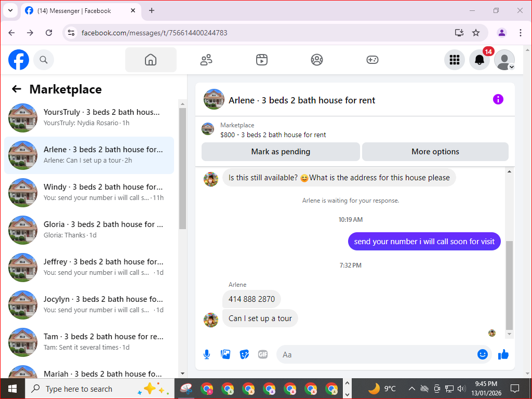The height and width of the screenshot is (399, 532).
Task: Open Windows Start menu
Action: point(12,389)
